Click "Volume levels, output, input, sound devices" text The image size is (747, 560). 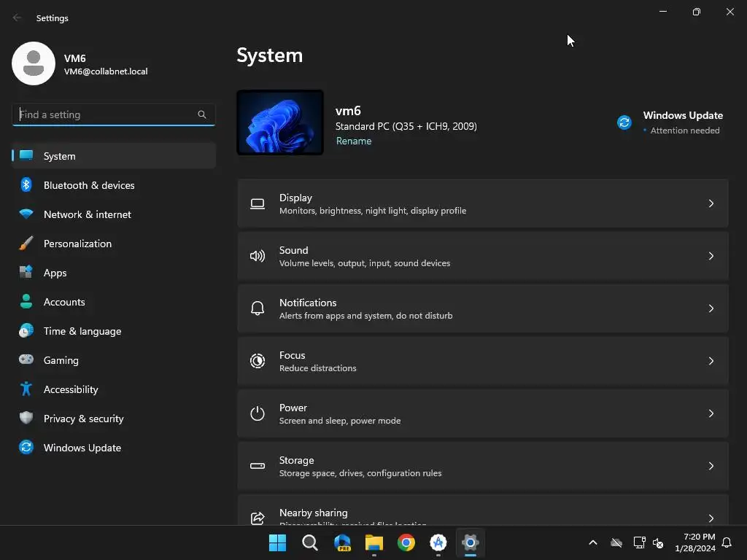(x=365, y=262)
